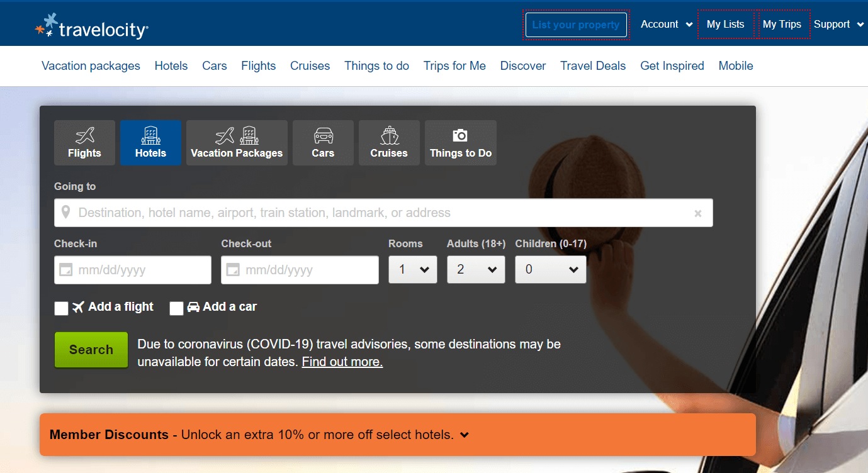868x473 pixels.
Task: Click the calendar icon in Check-out field
Action: pyautogui.click(x=233, y=270)
